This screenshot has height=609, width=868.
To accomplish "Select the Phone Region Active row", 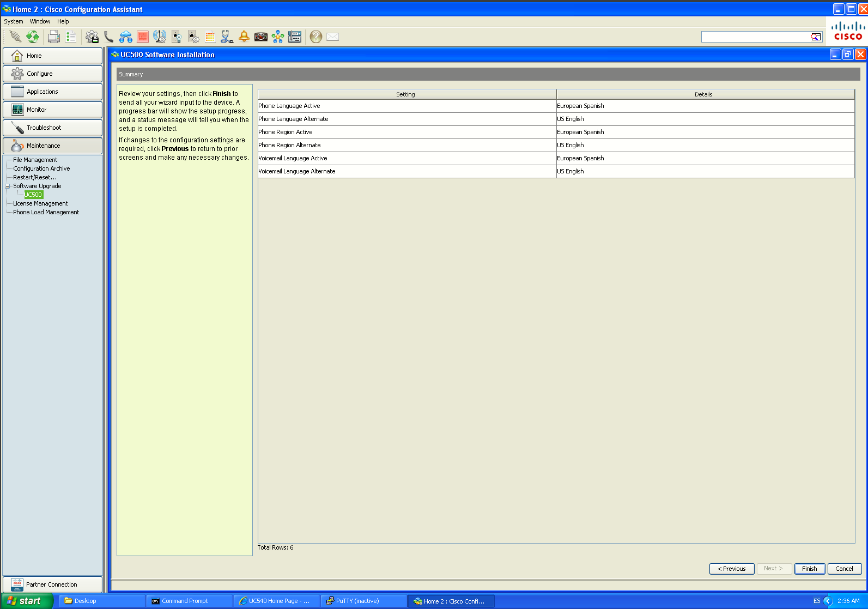I will pyautogui.click(x=556, y=132).
